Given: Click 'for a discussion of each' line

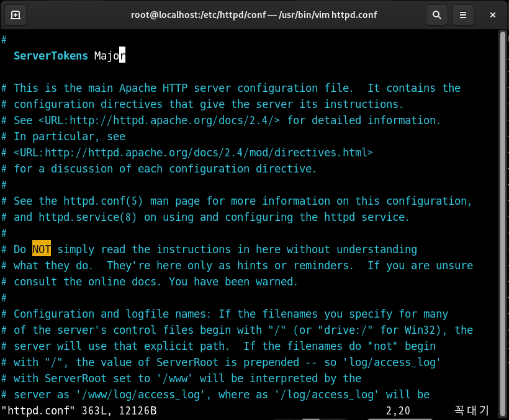Looking at the screenshot, I should tap(159, 169).
